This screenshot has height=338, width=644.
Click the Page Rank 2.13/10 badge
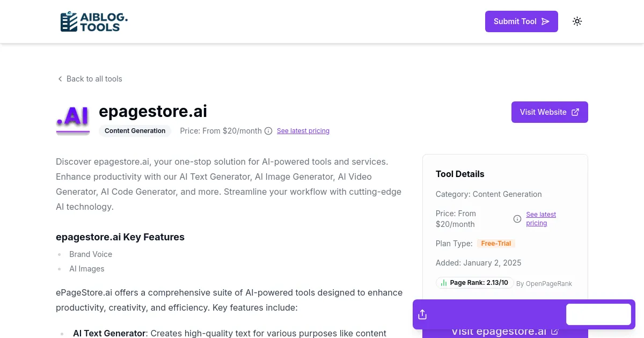pyautogui.click(x=474, y=283)
